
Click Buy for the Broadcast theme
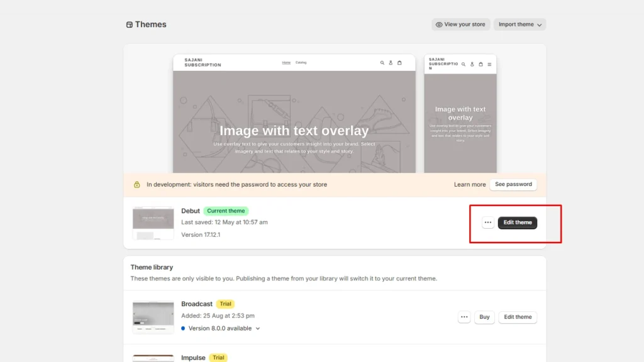point(484,317)
